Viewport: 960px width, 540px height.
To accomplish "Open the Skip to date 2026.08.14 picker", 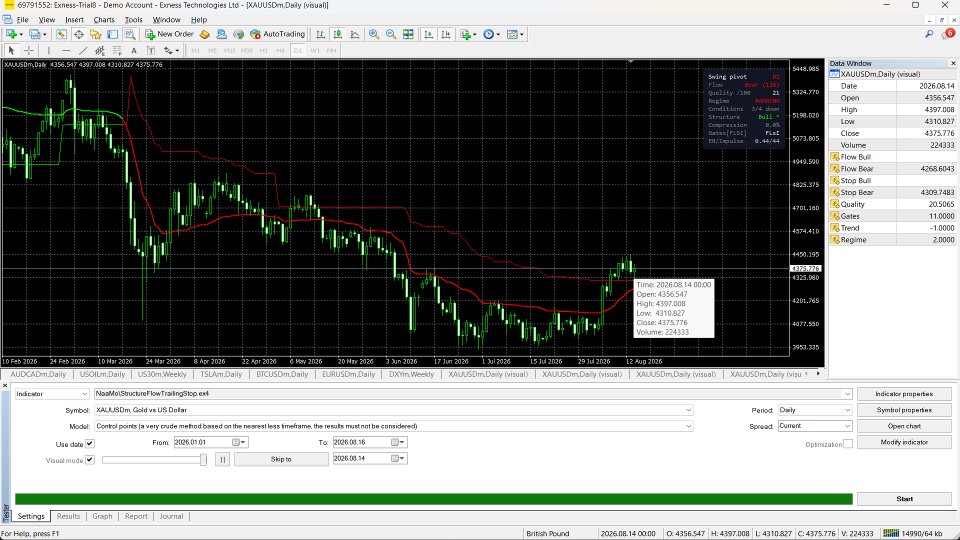I will pyautogui.click(x=398, y=458).
